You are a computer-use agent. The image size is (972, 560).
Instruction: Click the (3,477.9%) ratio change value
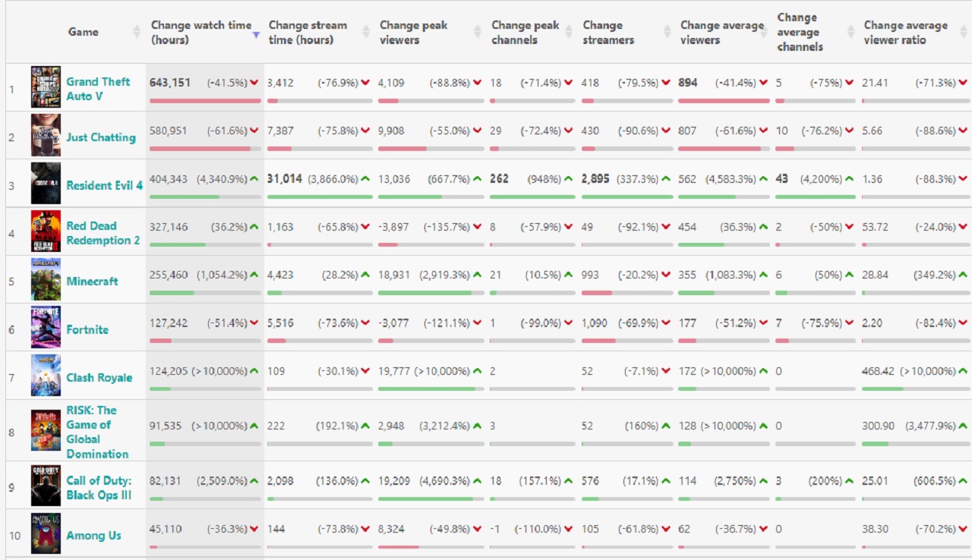(931, 426)
